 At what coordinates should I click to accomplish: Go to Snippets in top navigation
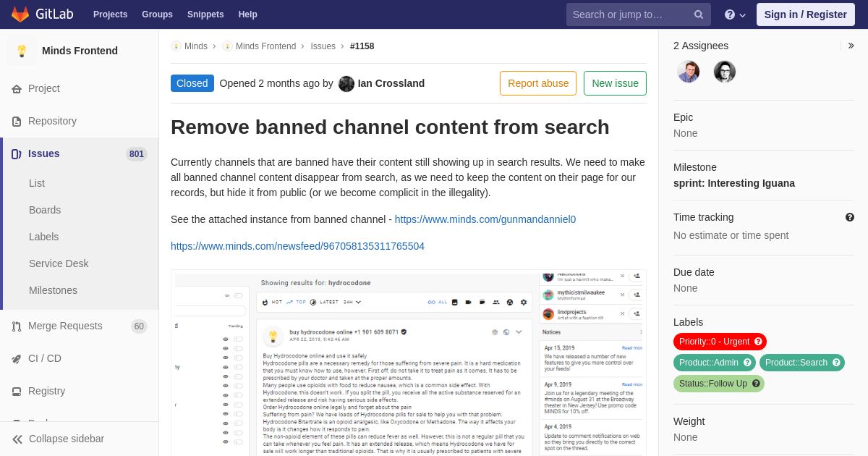click(205, 14)
